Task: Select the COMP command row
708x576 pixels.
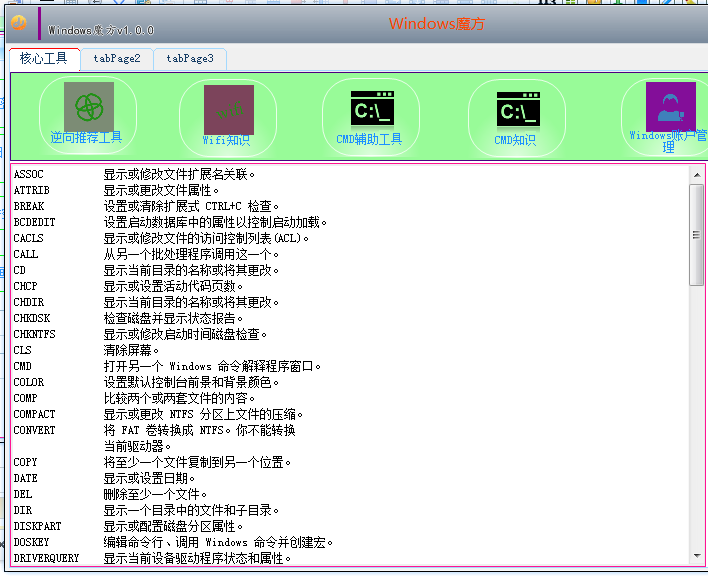Action: (134, 398)
